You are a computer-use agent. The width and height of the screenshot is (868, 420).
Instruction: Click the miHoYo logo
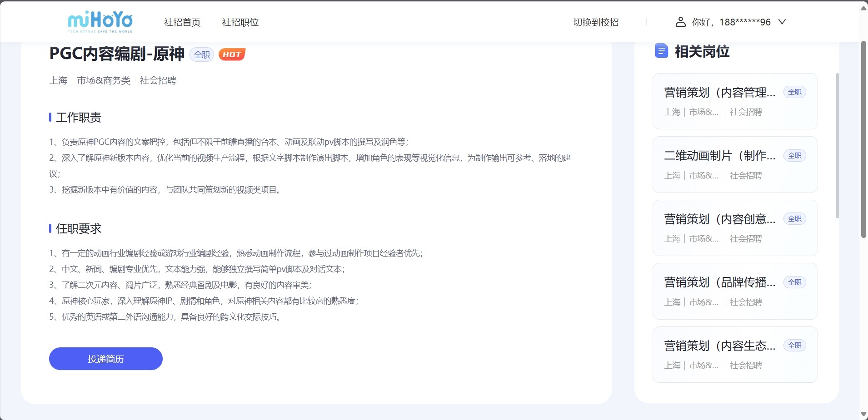point(100,22)
